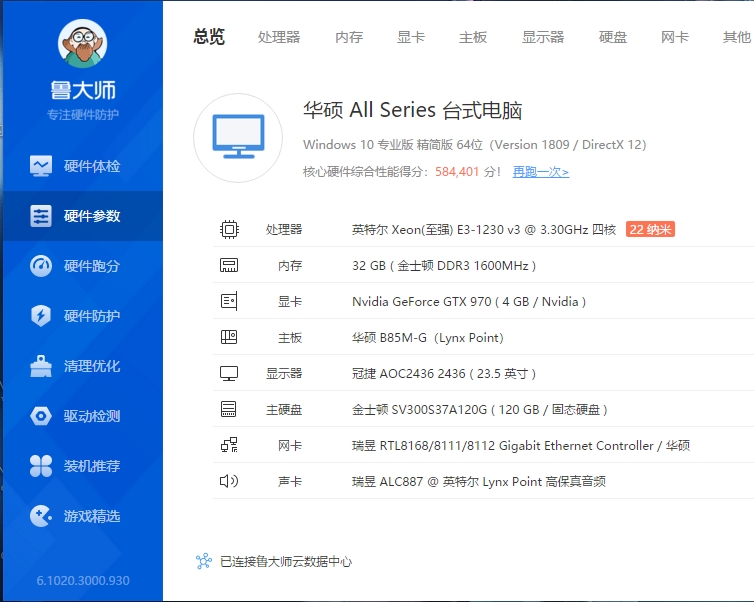Image resolution: width=754 pixels, height=602 pixels.
Task: Click the 装机推荐 sidebar label
Action: (x=92, y=466)
